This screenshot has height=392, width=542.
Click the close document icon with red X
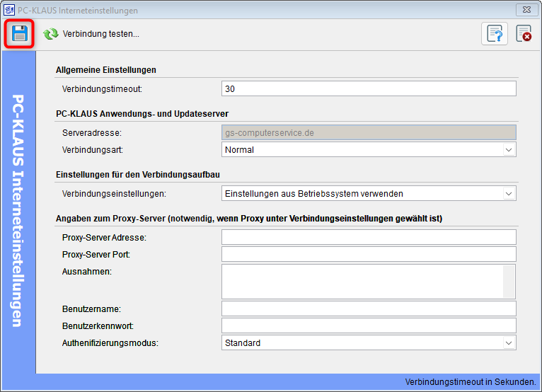tap(524, 33)
